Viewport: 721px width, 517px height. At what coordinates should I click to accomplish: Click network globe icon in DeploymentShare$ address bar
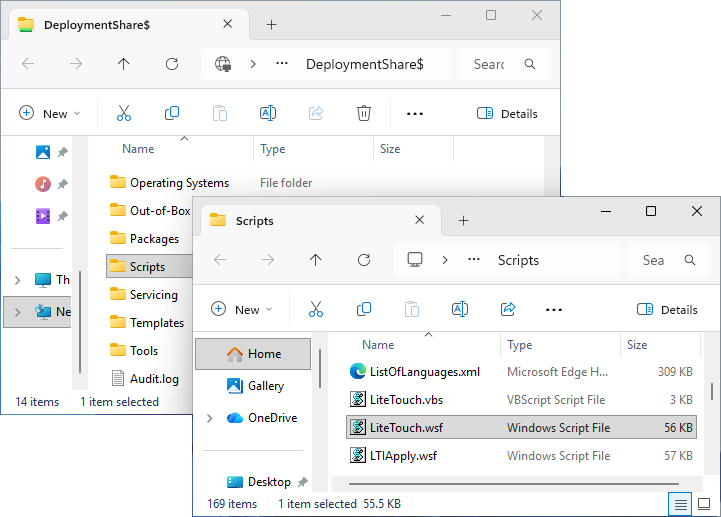tap(223, 64)
